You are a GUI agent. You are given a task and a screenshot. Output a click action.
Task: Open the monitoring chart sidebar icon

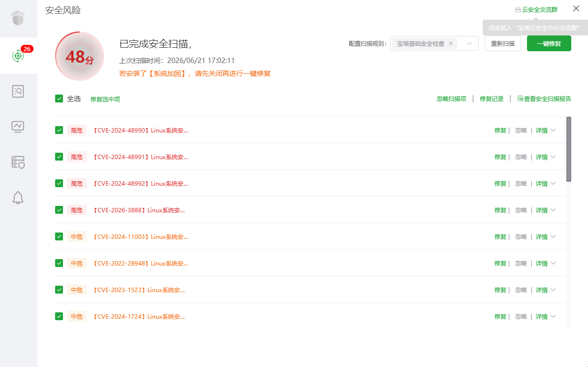click(18, 127)
